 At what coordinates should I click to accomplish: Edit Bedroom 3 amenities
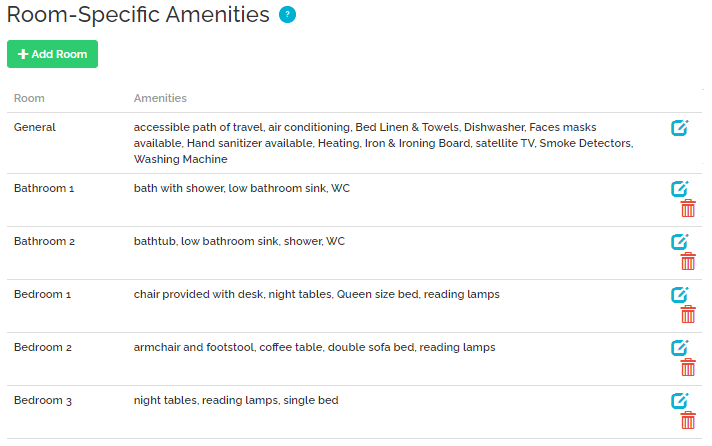coord(680,401)
